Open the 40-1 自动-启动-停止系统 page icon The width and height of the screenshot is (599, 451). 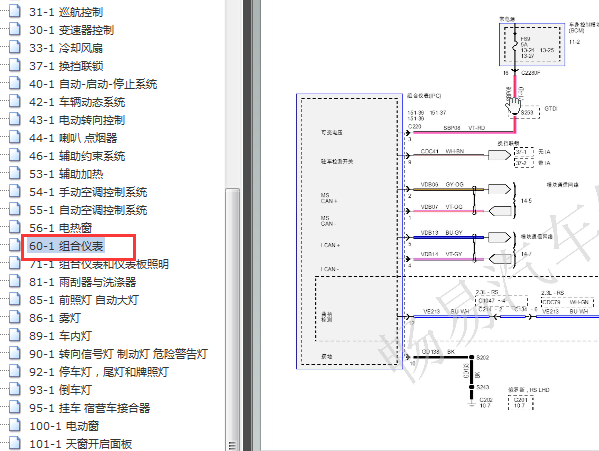tap(15, 83)
